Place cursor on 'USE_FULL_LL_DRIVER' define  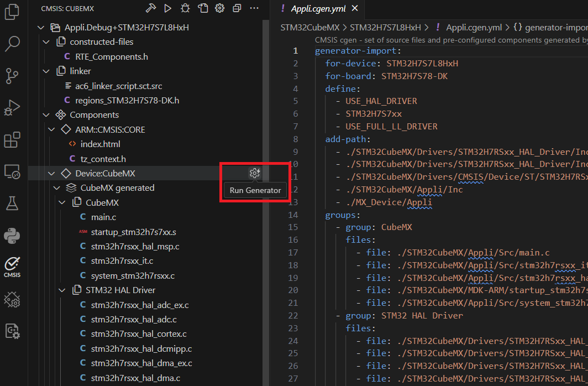pyautogui.click(x=391, y=127)
